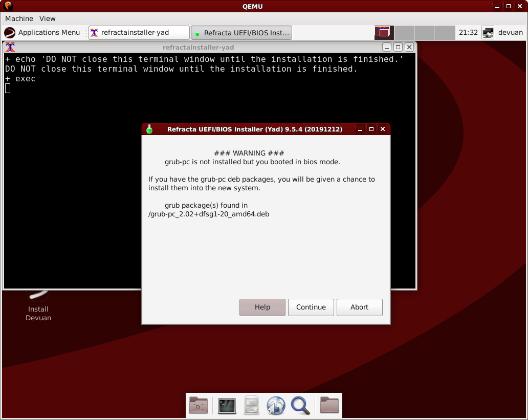Open the devuan user menu

(510, 33)
